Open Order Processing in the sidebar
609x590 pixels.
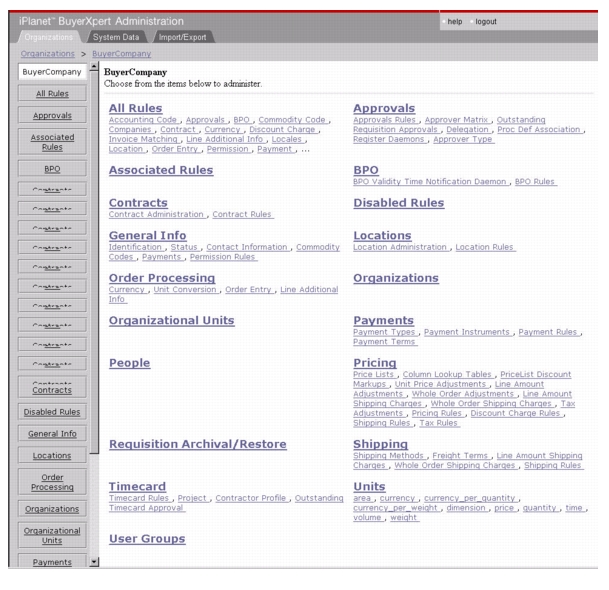52,482
